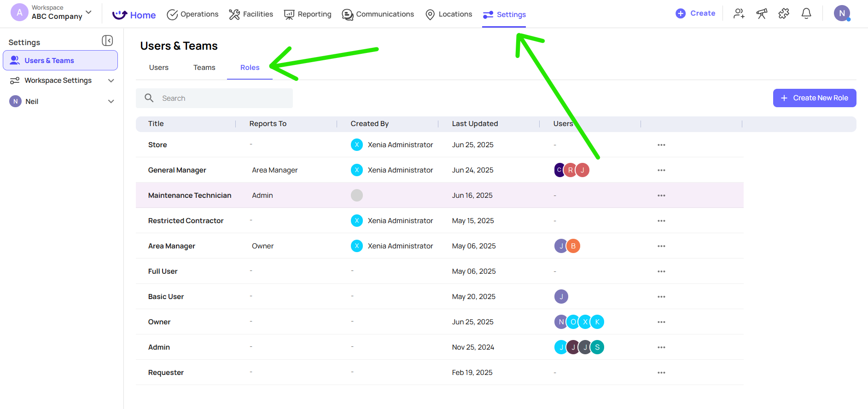Click the add user icon in top bar

point(739,14)
